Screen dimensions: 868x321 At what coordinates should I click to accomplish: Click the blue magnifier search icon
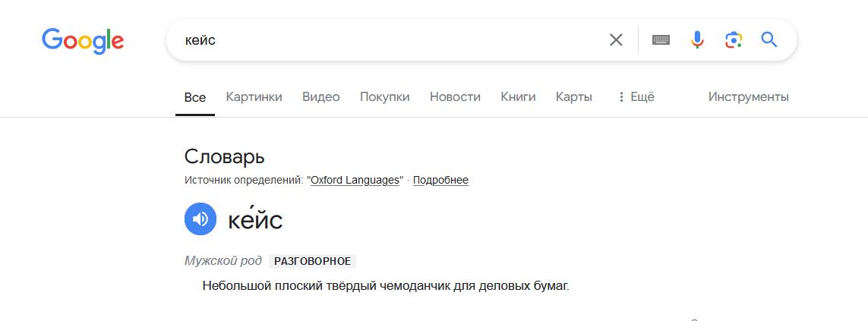point(769,40)
